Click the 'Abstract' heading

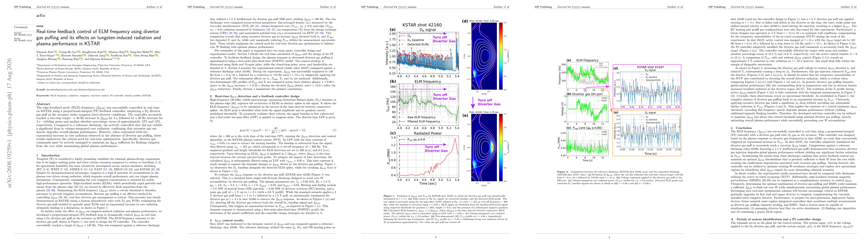(x=43, y=104)
